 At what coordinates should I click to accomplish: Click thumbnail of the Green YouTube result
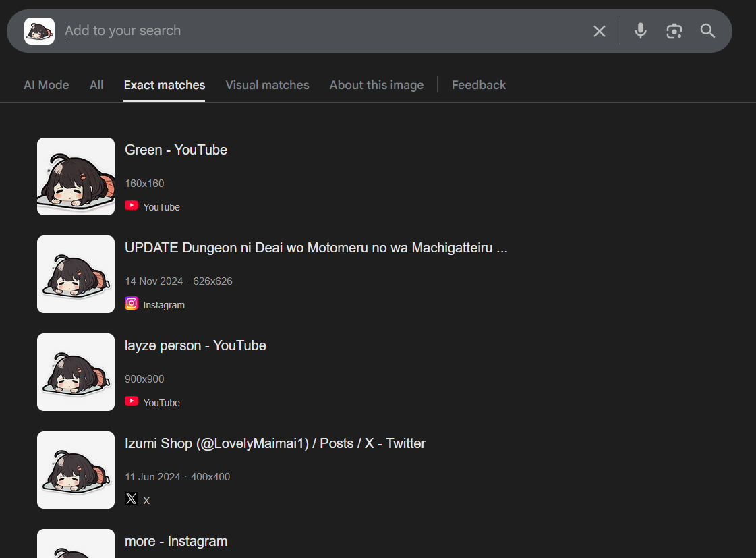(76, 177)
